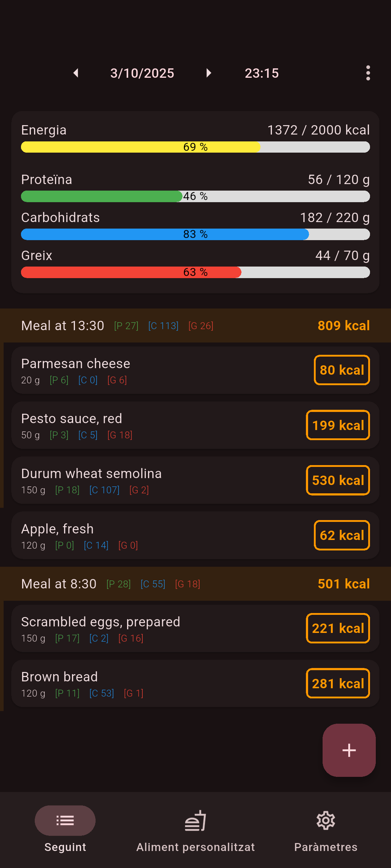Tap the 281 kcal bread badge
Image resolution: width=391 pixels, height=868 pixels.
[x=338, y=684]
